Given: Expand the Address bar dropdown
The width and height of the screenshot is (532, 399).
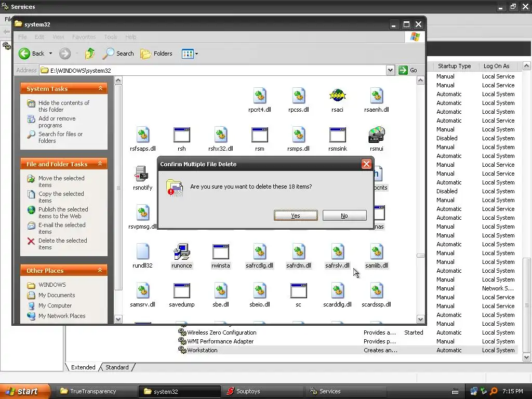Looking at the screenshot, I should pyautogui.click(x=390, y=70).
